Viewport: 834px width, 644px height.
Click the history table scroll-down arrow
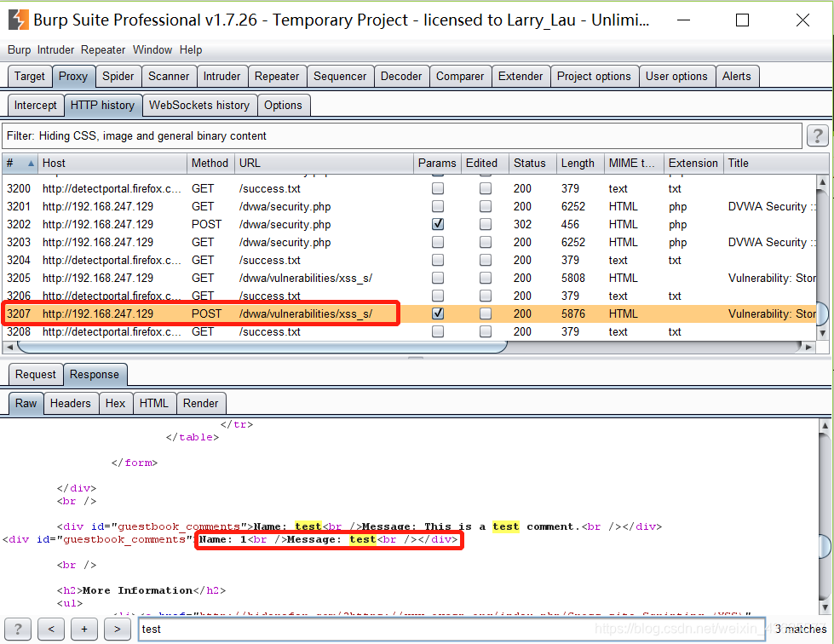[822, 333]
